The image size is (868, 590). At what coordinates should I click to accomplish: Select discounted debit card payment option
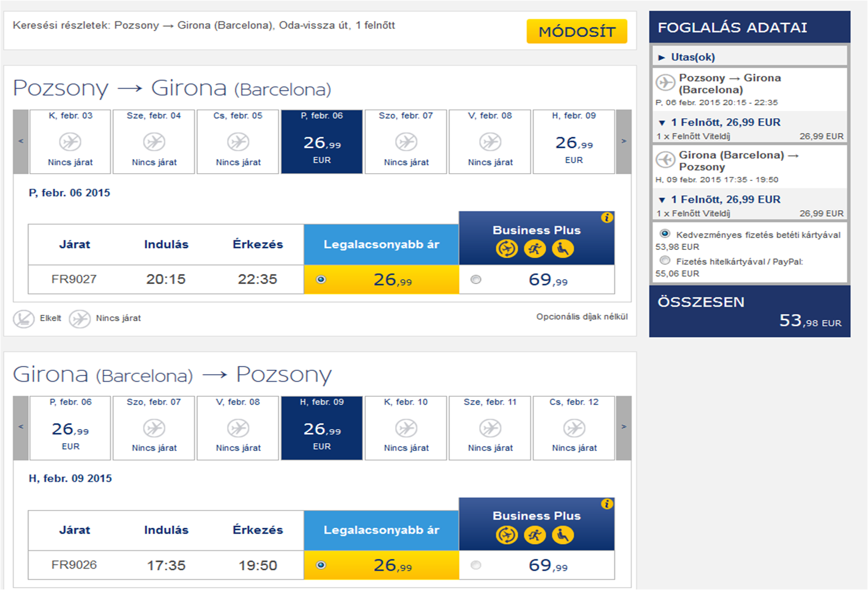[x=665, y=234]
